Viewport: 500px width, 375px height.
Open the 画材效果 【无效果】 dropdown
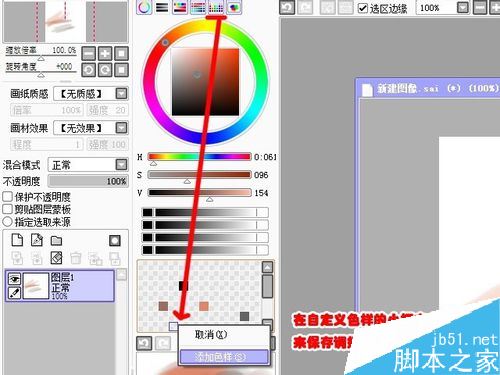[x=121, y=128]
